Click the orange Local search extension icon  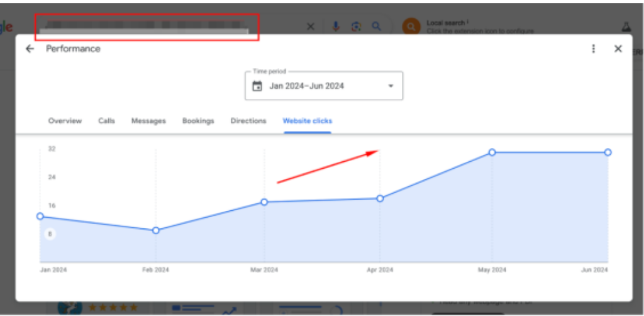point(411,26)
